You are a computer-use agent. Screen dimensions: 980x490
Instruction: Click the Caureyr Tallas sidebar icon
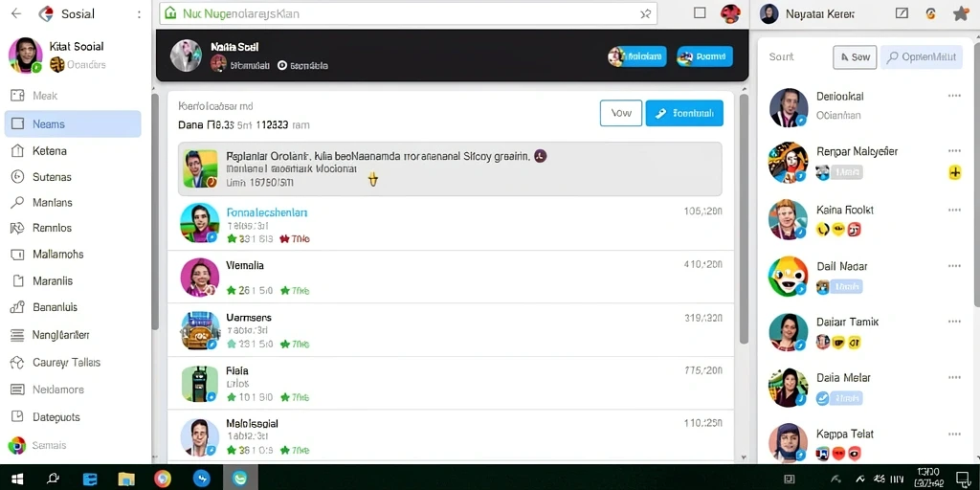[17, 363]
